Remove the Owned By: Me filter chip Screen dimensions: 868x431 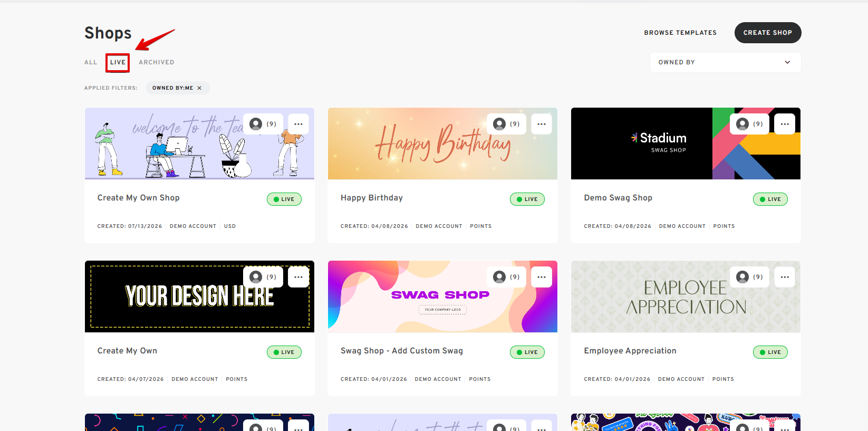pos(199,88)
